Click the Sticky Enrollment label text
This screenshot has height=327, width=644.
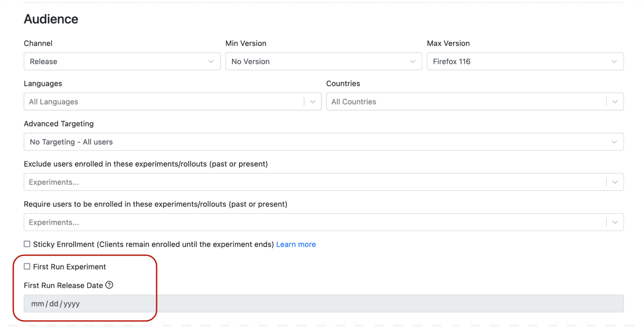(153, 244)
